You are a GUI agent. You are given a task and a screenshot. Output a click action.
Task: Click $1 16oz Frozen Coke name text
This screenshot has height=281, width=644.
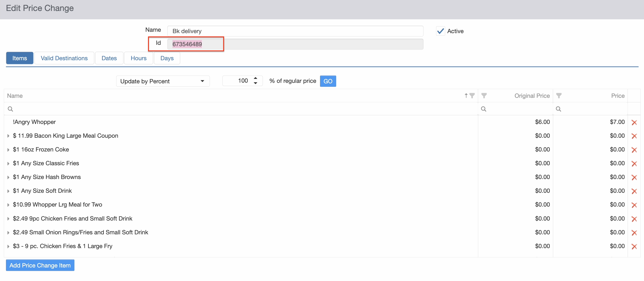[41, 149]
